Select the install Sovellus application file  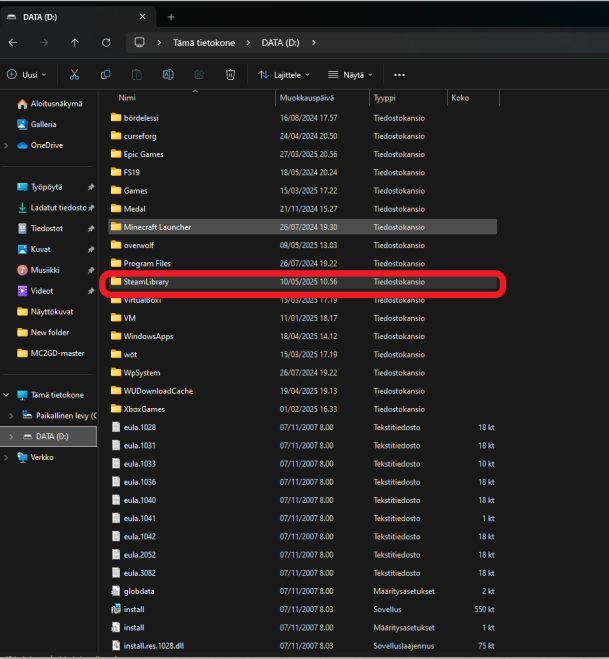(303, 609)
